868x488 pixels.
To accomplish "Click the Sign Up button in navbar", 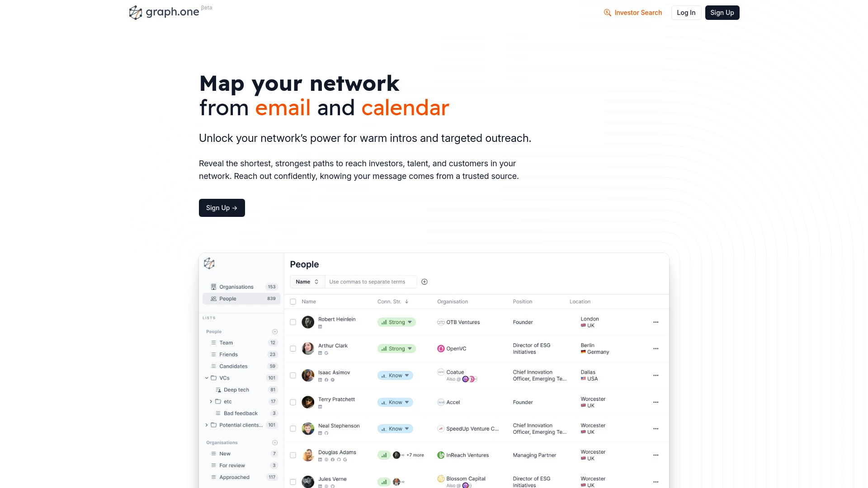I will [x=722, y=13].
